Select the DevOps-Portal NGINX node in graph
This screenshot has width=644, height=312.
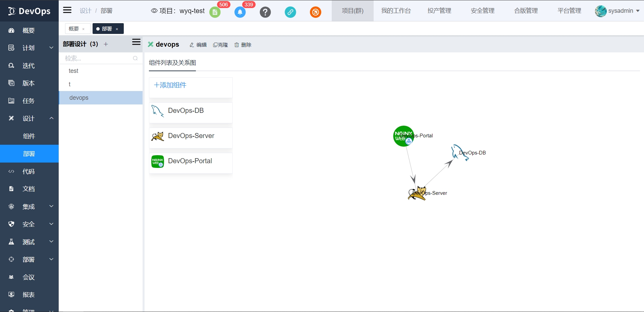pos(404,136)
